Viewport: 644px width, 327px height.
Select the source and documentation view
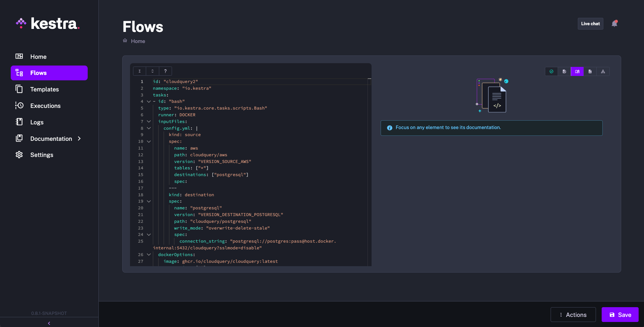(577, 72)
